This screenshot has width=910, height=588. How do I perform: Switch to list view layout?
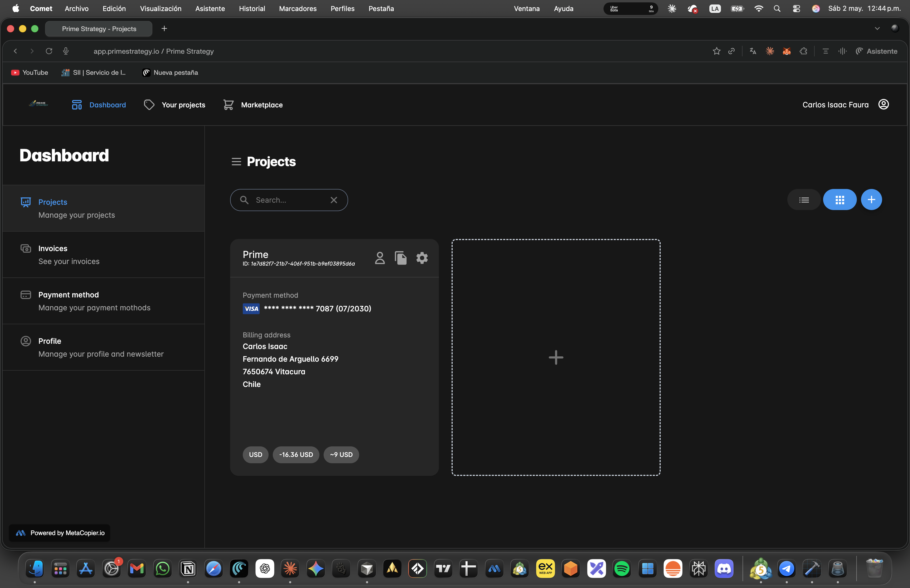coord(804,200)
